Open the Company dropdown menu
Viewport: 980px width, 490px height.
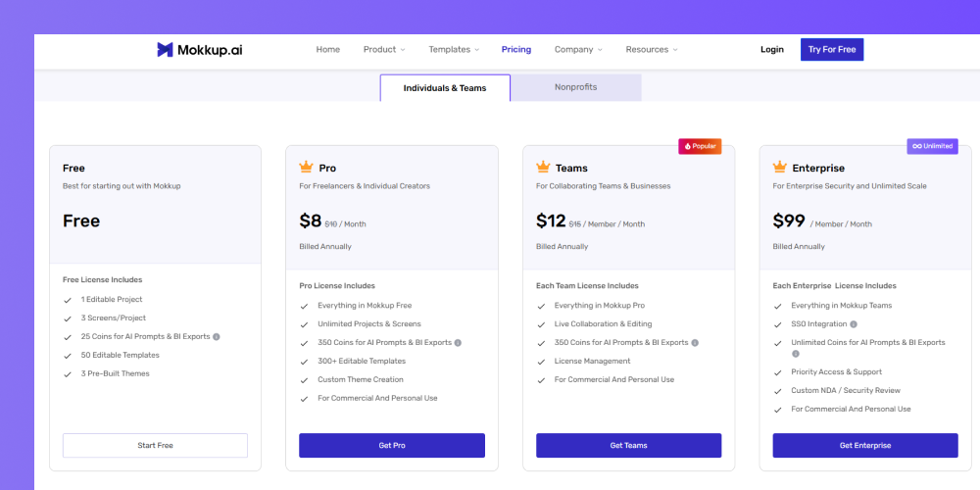tap(578, 49)
